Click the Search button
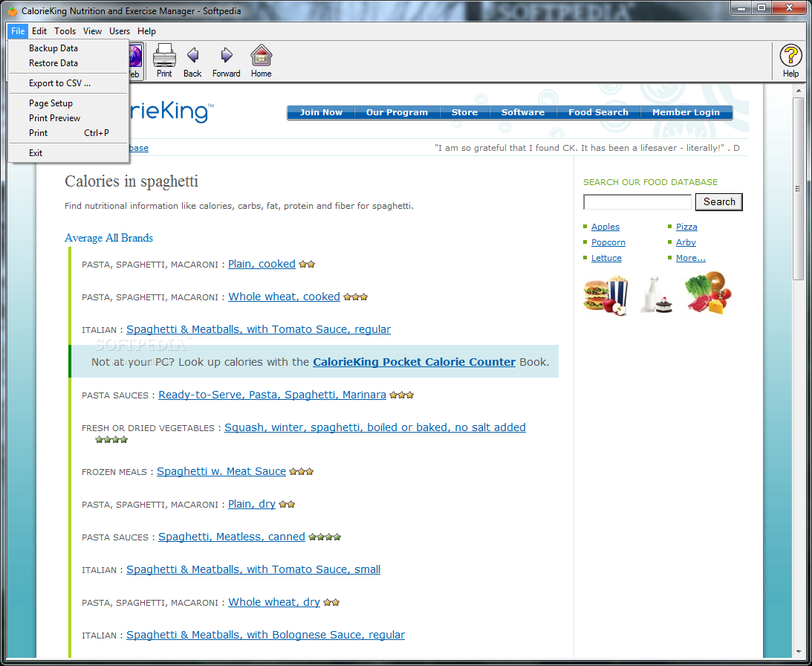The image size is (812, 666). [719, 201]
